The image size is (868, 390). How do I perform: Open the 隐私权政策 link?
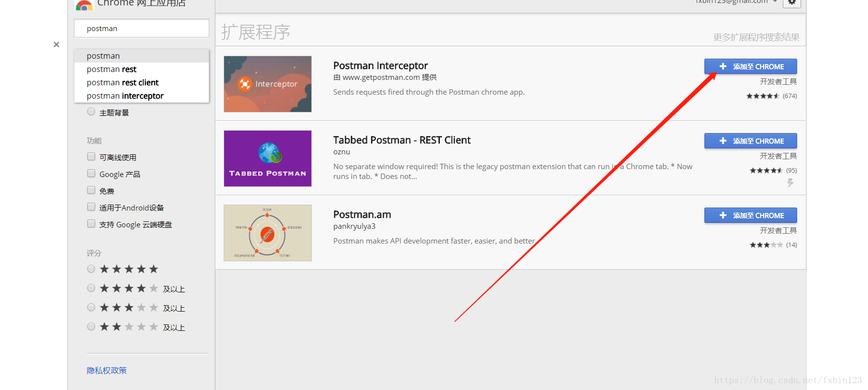pos(107,370)
